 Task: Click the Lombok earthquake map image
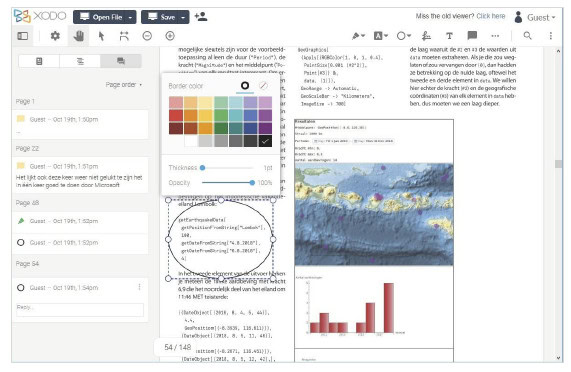click(374, 214)
